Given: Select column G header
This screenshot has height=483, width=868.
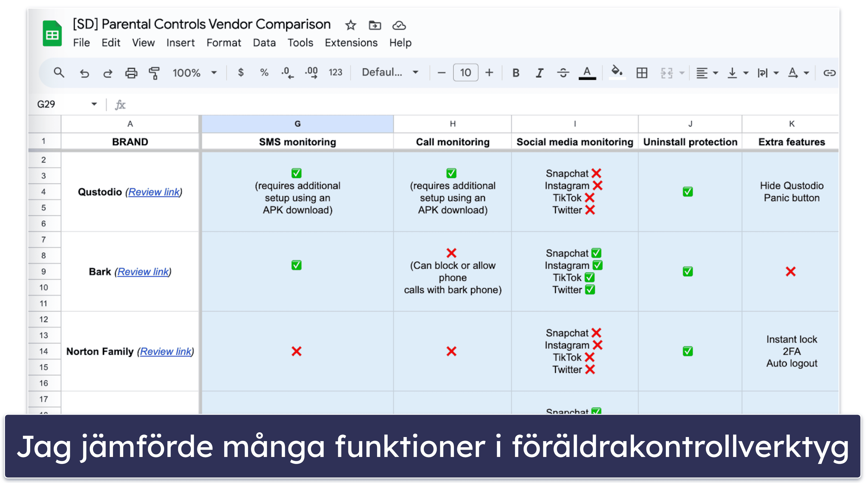Looking at the screenshot, I should (298, 124).
